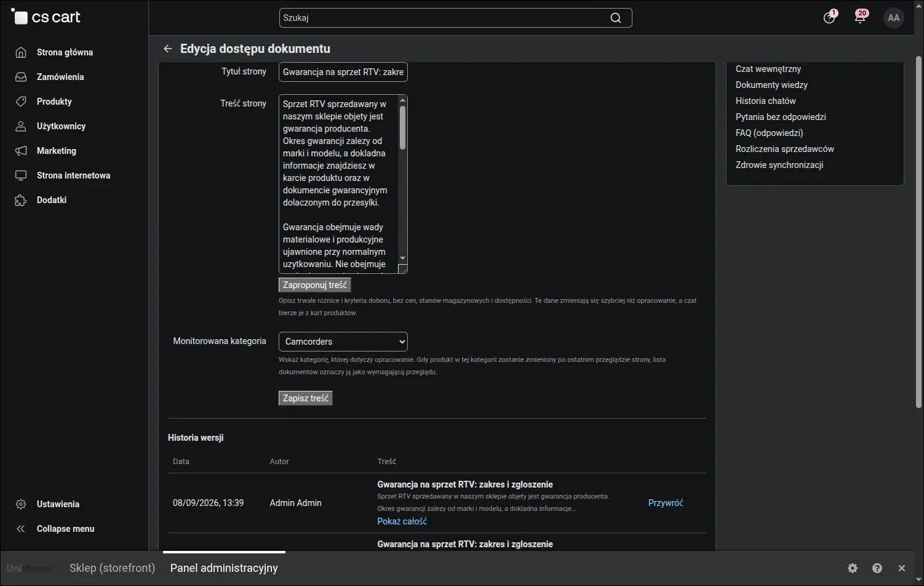Open Rozliczenia sprzedawców link

pyautogui.click(x=785, y=149)
